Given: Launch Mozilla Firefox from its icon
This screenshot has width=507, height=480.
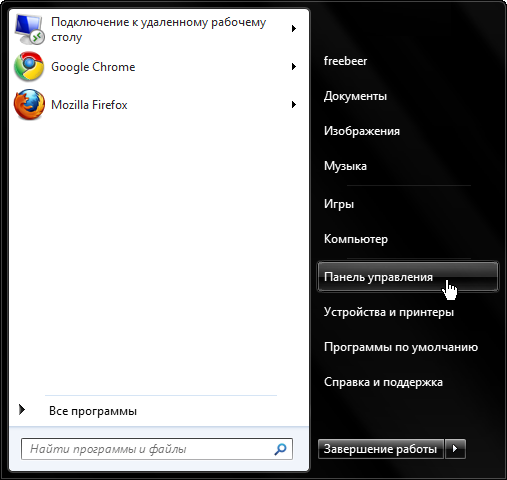Looking at the screenshot, I should point(29,105).
